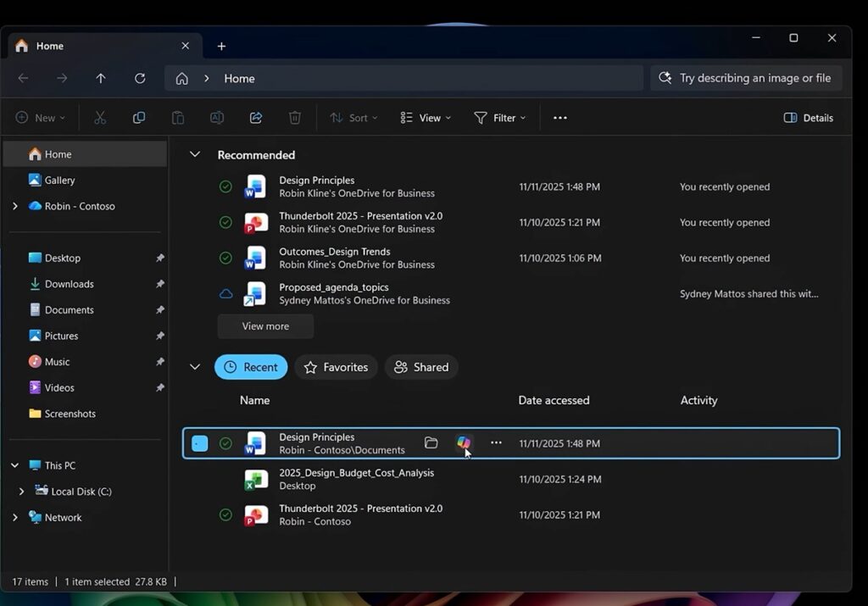868x606 pixels.
Task: Toggle the Details pane
Action: click(807, 118)
